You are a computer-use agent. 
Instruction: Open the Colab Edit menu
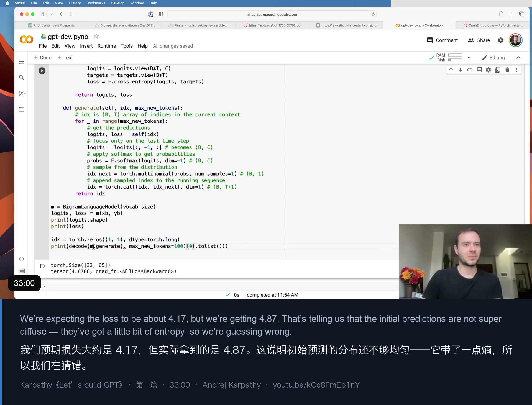point(55,46)
